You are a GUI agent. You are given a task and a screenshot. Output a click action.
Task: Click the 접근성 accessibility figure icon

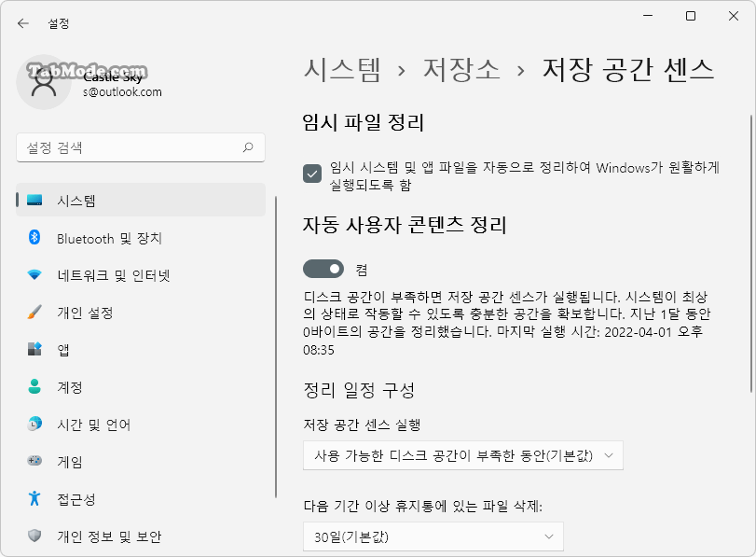click(34, 497)
